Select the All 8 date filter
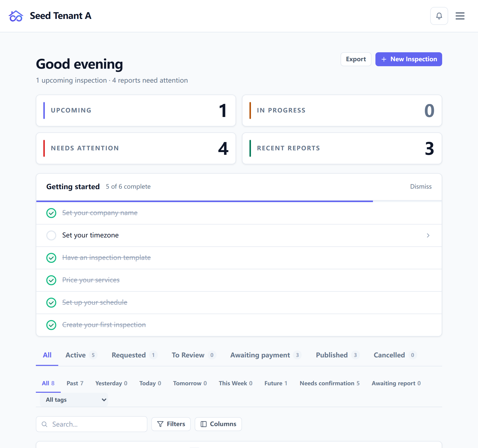The width and height of the screenshot is (478, 448). click(48, 383)
